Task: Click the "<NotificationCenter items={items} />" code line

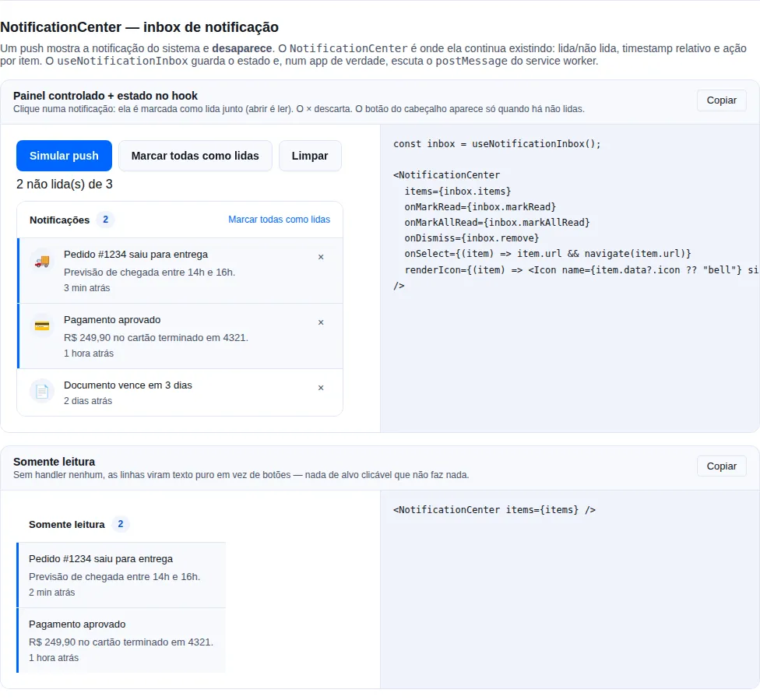Action: pos(494,510)
